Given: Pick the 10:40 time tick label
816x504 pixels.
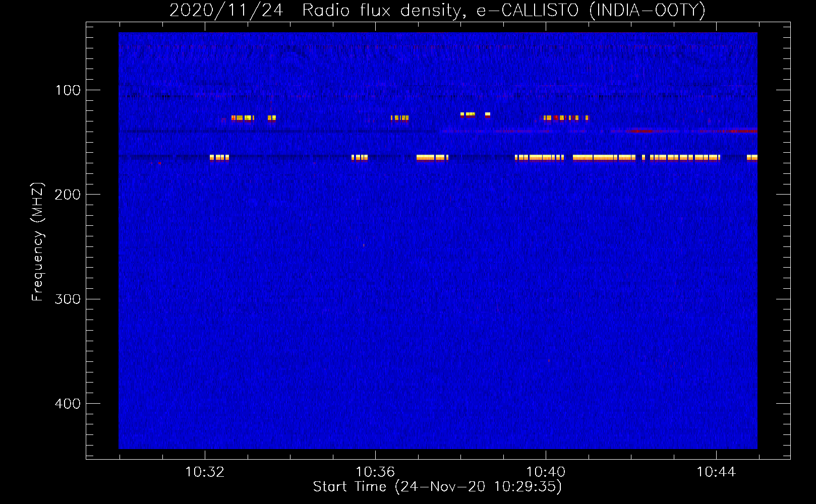Looking at the screenshot, I should pyautogui.click(x=546, y=472).
